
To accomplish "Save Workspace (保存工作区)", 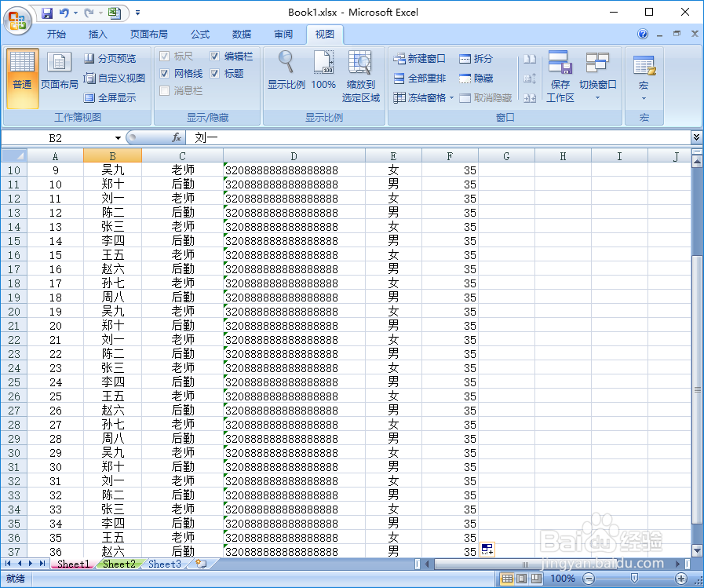I will pyautogui.click(x=560, y=77).
